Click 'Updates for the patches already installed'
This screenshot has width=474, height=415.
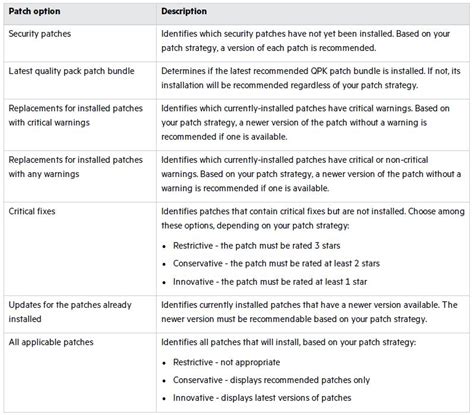(x=70, y=312)
